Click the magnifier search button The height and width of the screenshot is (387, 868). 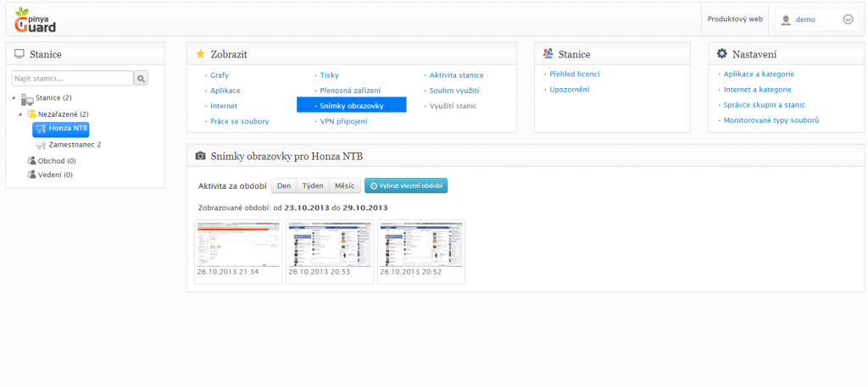pos(142,79)
